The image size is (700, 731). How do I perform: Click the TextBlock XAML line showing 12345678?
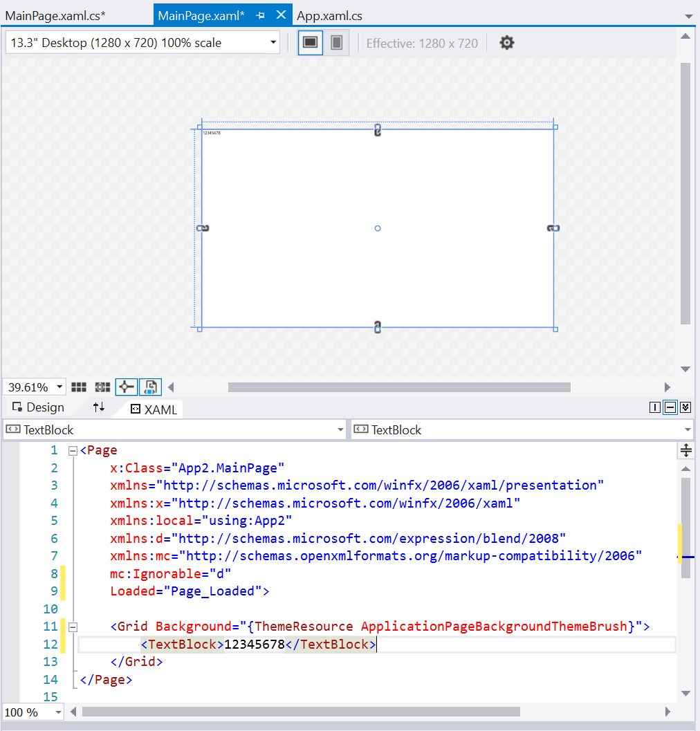coord(258,644)
